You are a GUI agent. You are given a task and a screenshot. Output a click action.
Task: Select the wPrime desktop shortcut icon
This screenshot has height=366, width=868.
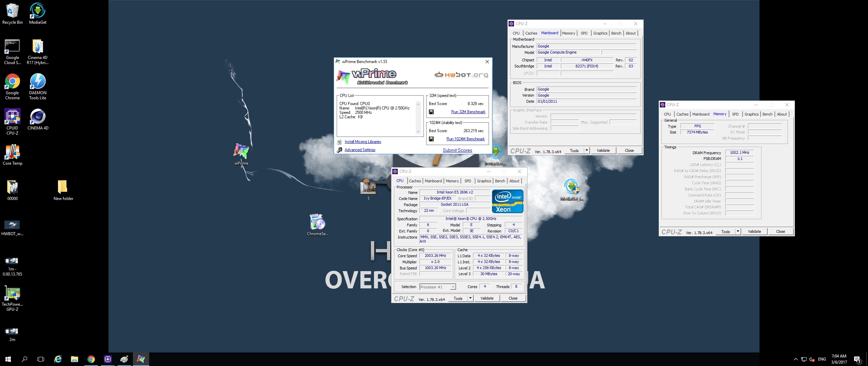241,154
